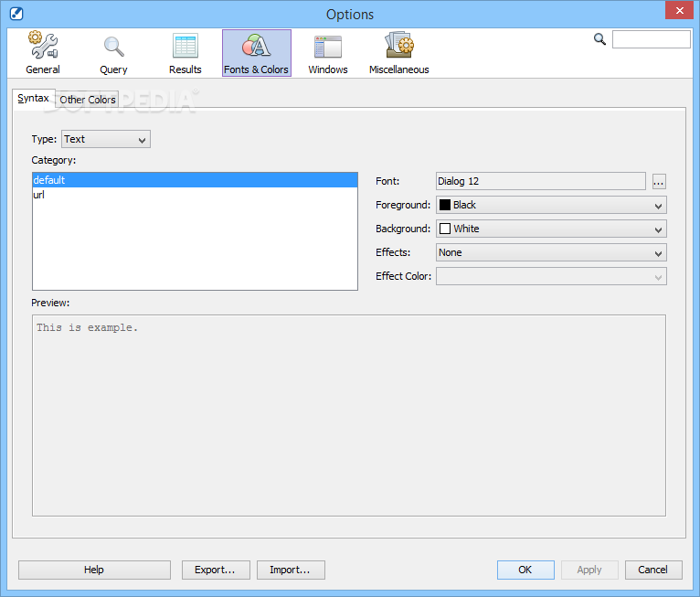Open the Results options category

point(185,53)
